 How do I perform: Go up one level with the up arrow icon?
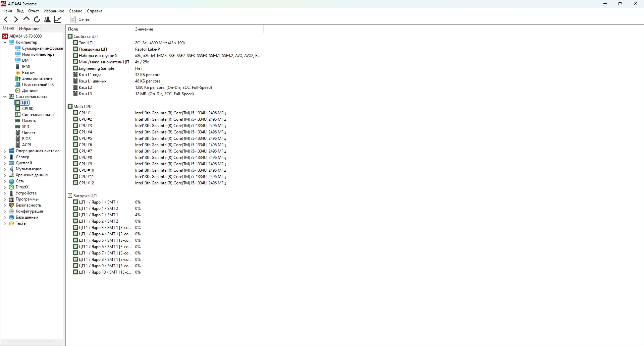click(x=26, y=19)
